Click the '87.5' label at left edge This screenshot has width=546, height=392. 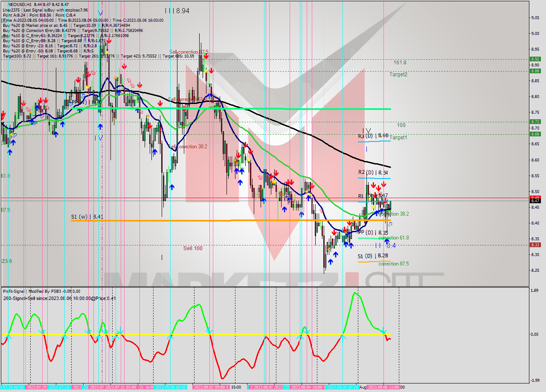(5, 210)
